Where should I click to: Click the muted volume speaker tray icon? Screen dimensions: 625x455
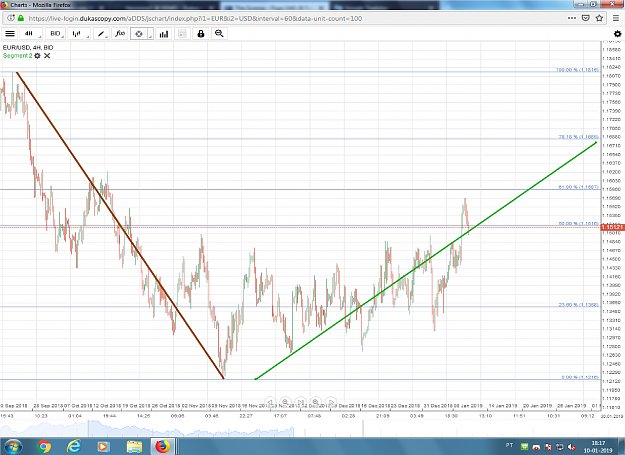tap(571, 447)
